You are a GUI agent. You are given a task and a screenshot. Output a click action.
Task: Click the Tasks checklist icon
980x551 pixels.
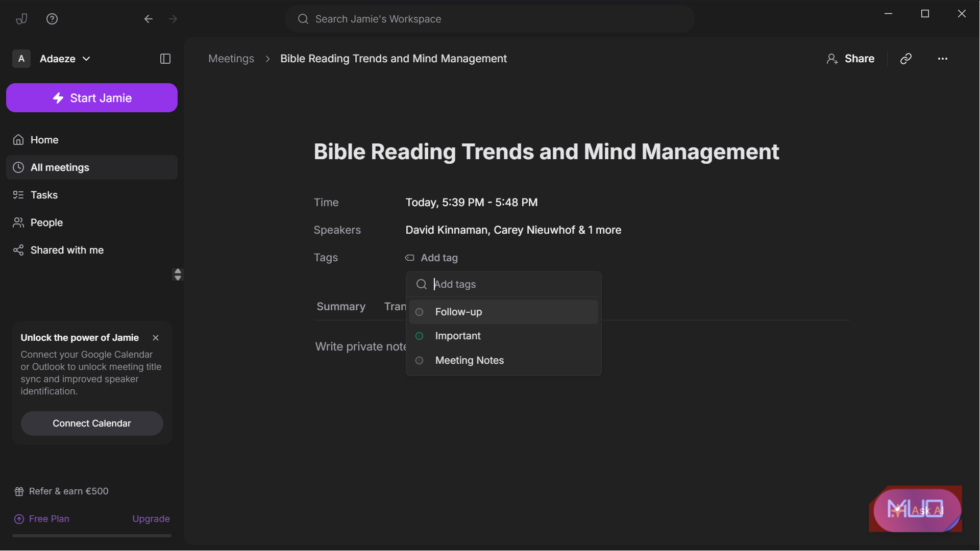(x=18, y=195)
